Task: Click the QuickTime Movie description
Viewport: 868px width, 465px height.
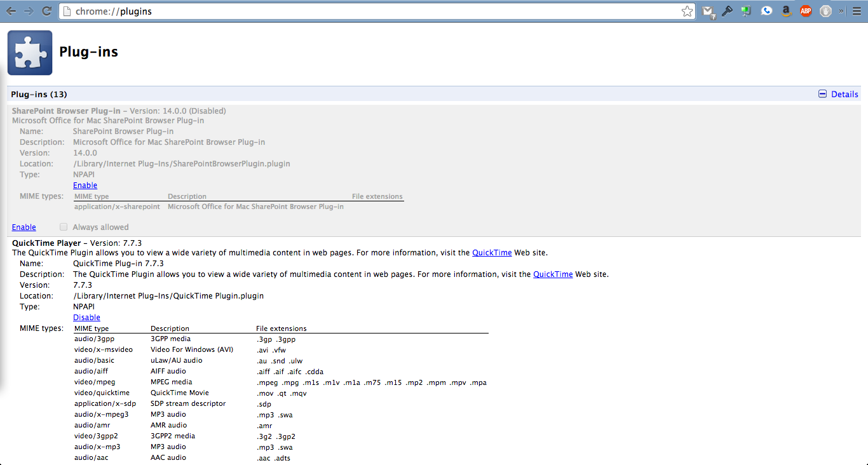Action: pos(180,393)
